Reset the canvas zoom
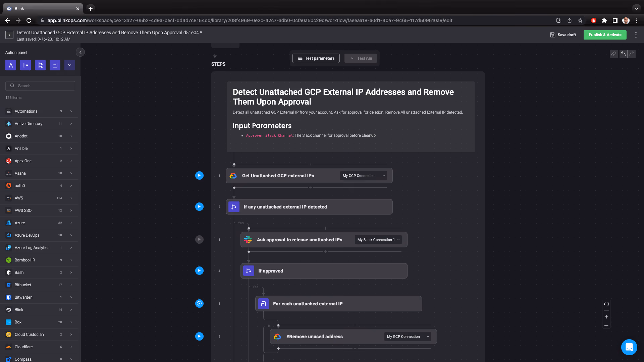Viewport: 644px width, 362px height. coord(606,304)
